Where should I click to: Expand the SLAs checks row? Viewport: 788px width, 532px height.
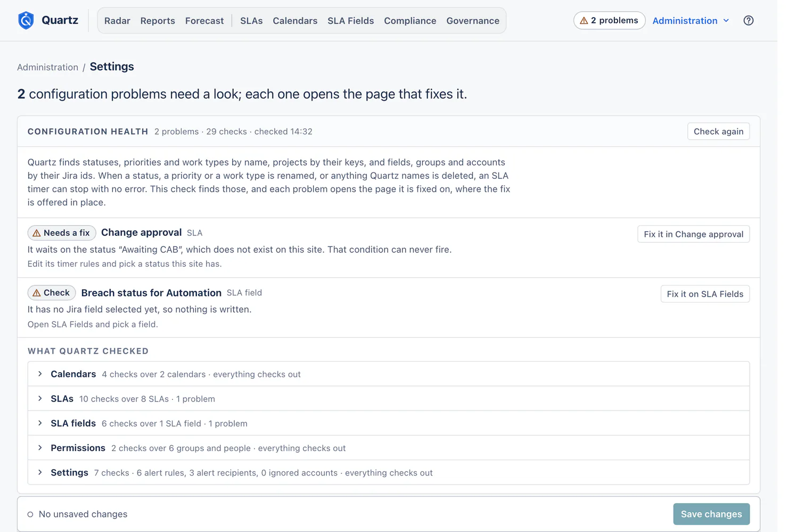pyautogui.click(x=389, y=399)
